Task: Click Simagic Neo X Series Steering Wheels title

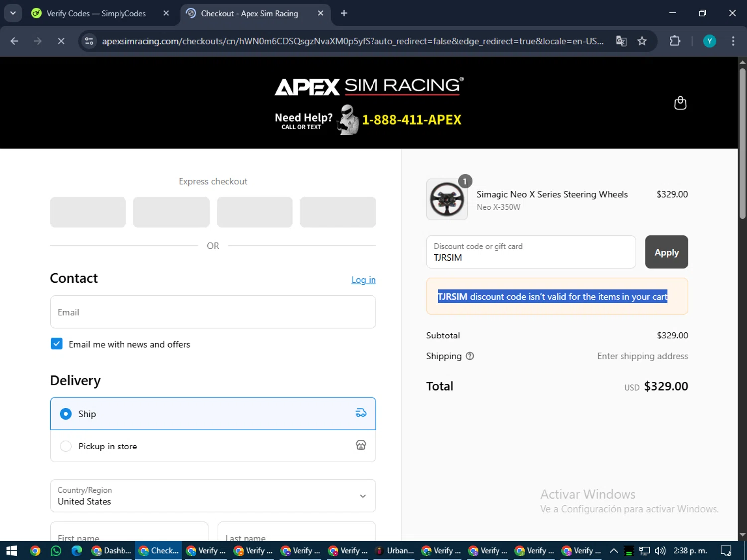Action: (552, 194)
